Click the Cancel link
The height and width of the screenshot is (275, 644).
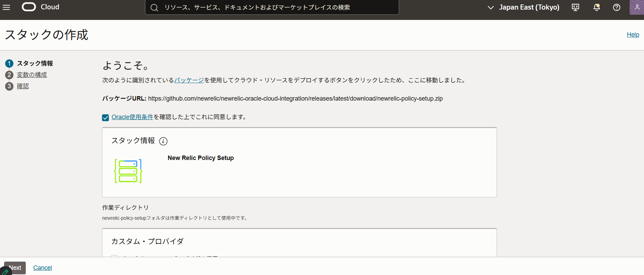pyautogui.click(x=43, y=268)
